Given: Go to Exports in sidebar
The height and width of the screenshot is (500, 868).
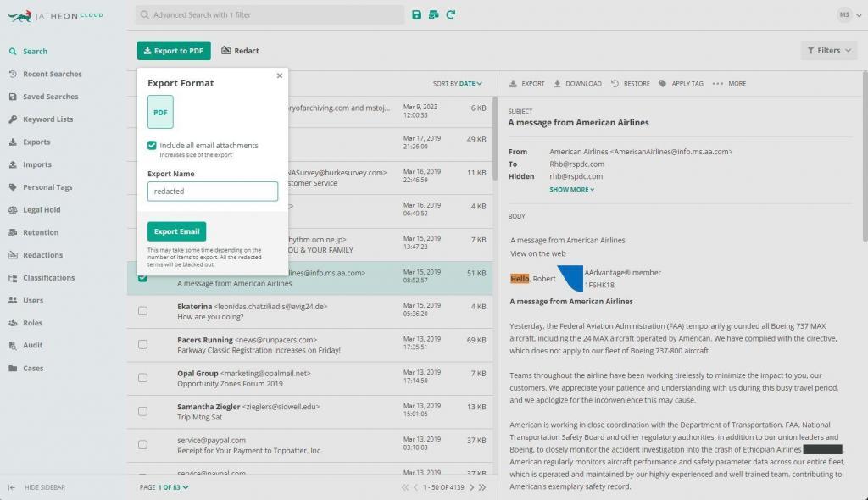Looking at the screenshot, I should [36, 142].
